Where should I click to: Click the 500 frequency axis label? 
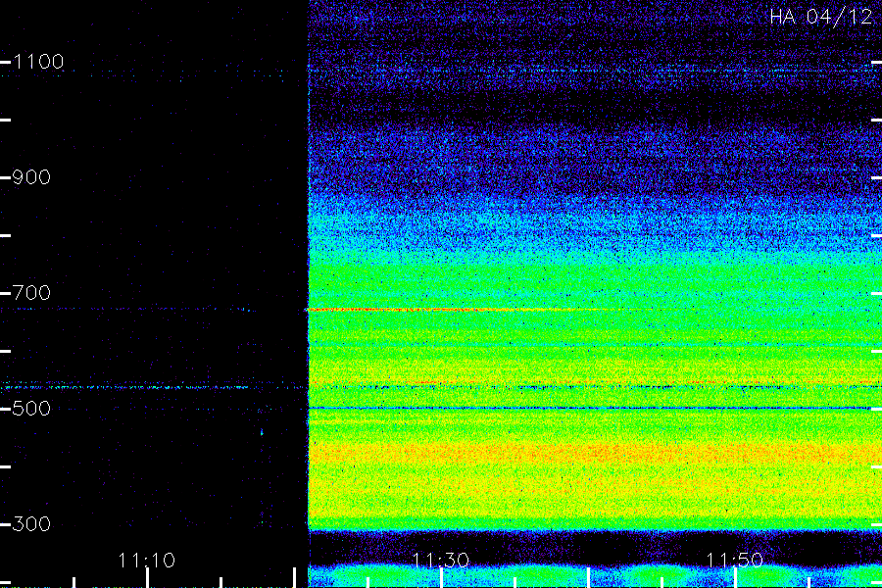pos(31,409)
